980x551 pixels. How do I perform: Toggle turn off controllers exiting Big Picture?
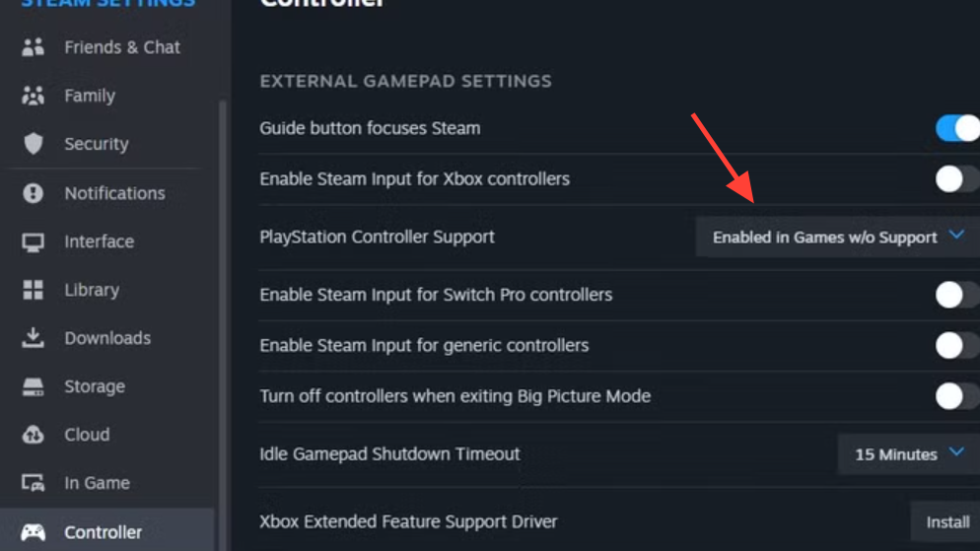[x=956, y=396]
